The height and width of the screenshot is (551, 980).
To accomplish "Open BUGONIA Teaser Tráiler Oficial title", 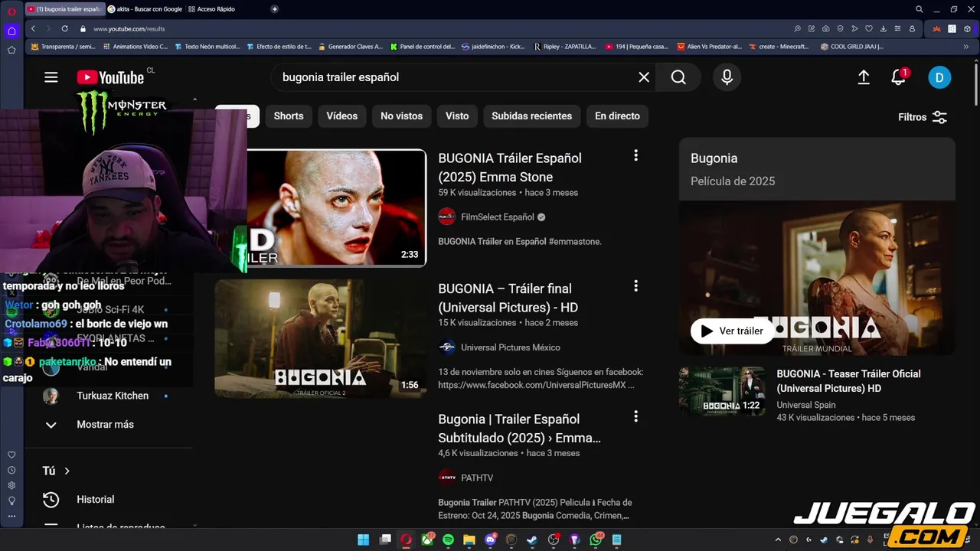I will pos(848,381).
